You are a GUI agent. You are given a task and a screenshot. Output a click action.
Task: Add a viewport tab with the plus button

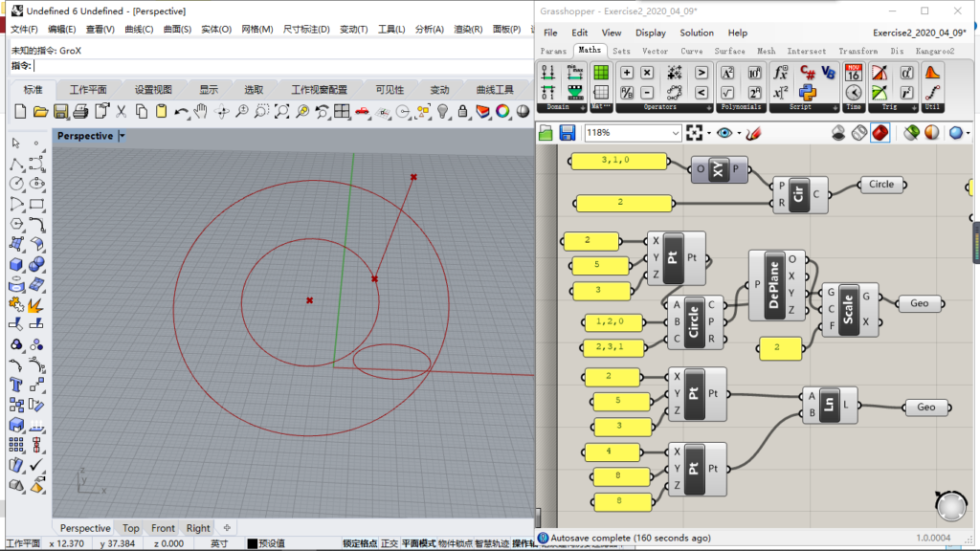(227, 528)
